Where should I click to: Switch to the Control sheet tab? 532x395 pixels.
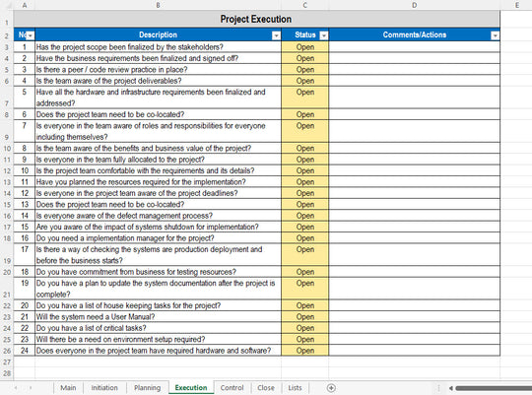(x=233, y=387)
